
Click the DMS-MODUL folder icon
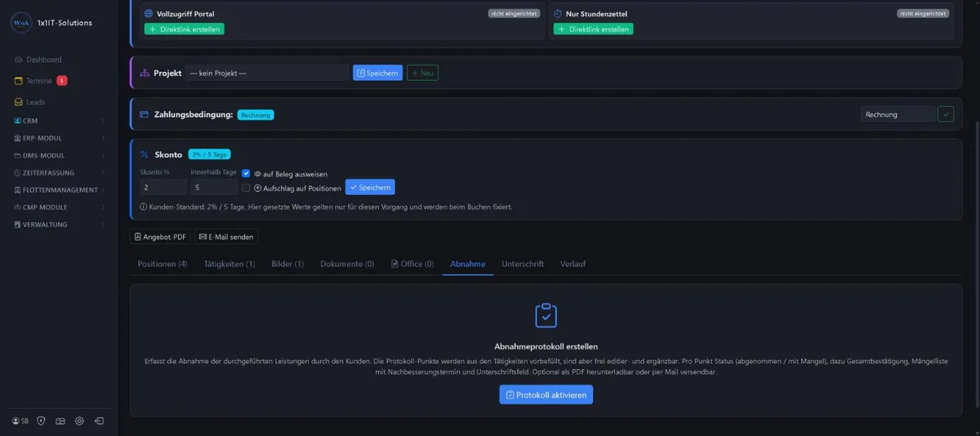point(17,155)
